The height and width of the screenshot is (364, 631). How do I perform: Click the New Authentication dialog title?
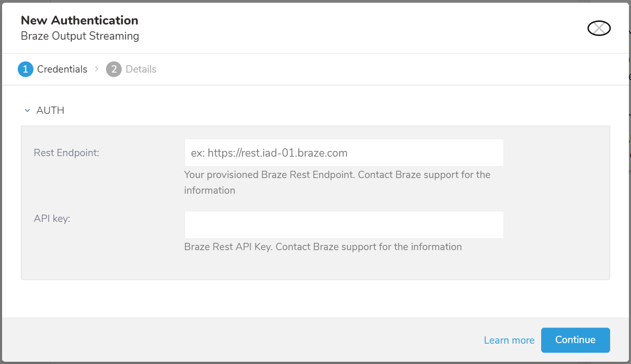point(79,21)
